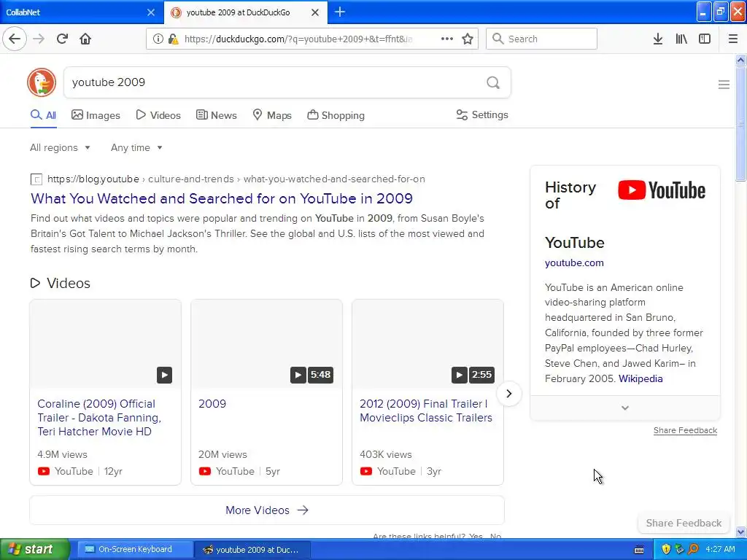Screen dimensions: 747x560
Task: Click the magnifier search button in the DuckDuckGo box
Action: point(493,83)
